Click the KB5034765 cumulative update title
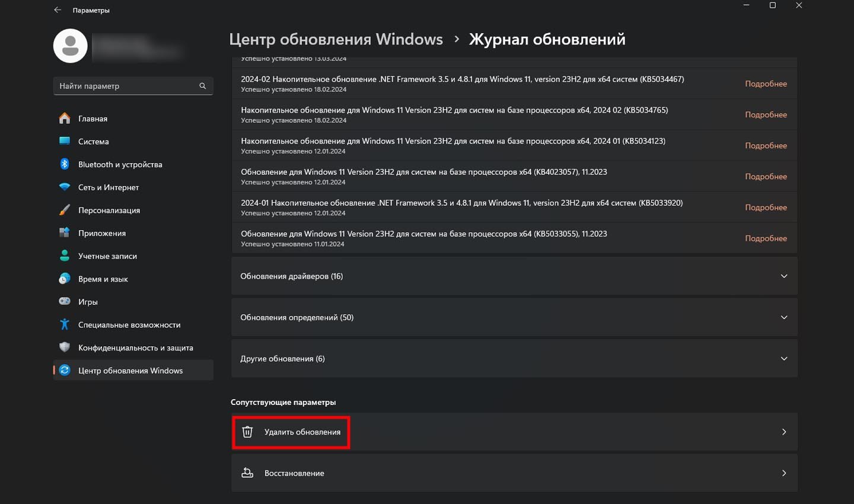Image resolution: width=854 pixels, height=504 pixels. click(454, 110)
